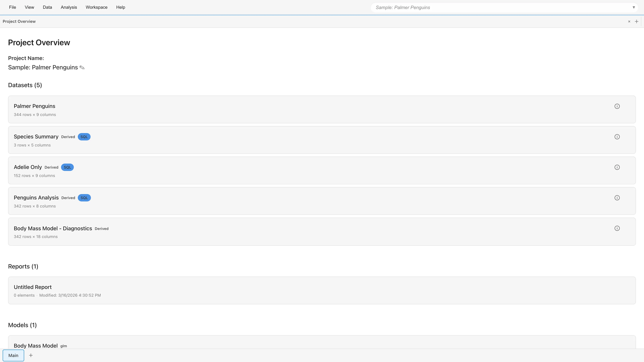Open the Workspace menu
644x362 pixels.
pyautogui.click(x=96, y=7)
